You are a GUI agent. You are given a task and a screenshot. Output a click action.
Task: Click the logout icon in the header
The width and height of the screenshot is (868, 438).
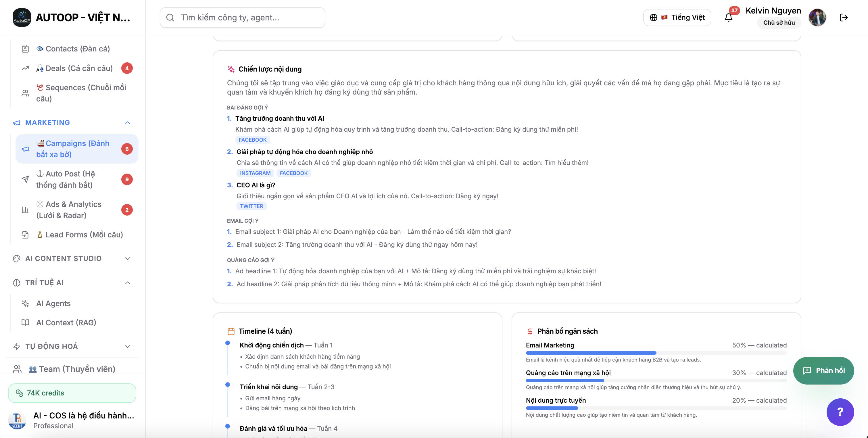843,18
